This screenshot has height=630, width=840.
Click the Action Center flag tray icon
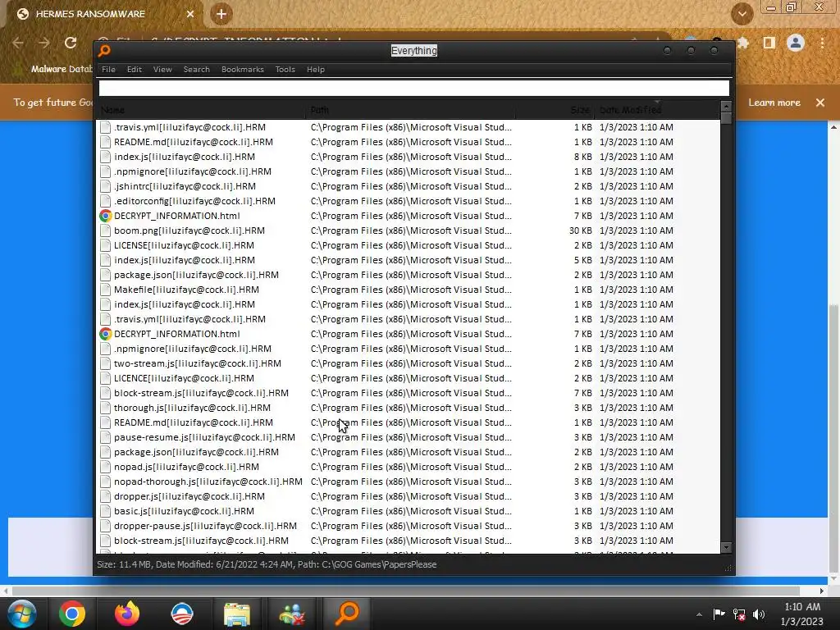[x=719, y=614]
